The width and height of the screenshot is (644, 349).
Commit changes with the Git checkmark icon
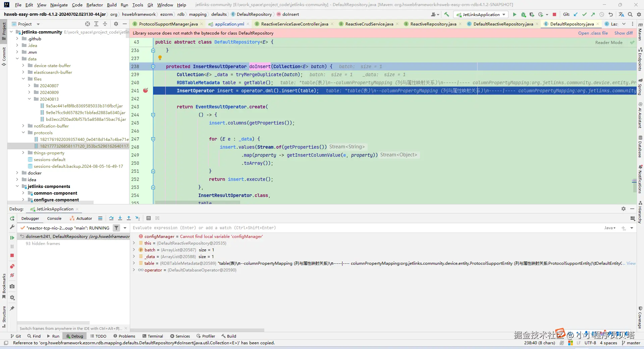point(584,14)
